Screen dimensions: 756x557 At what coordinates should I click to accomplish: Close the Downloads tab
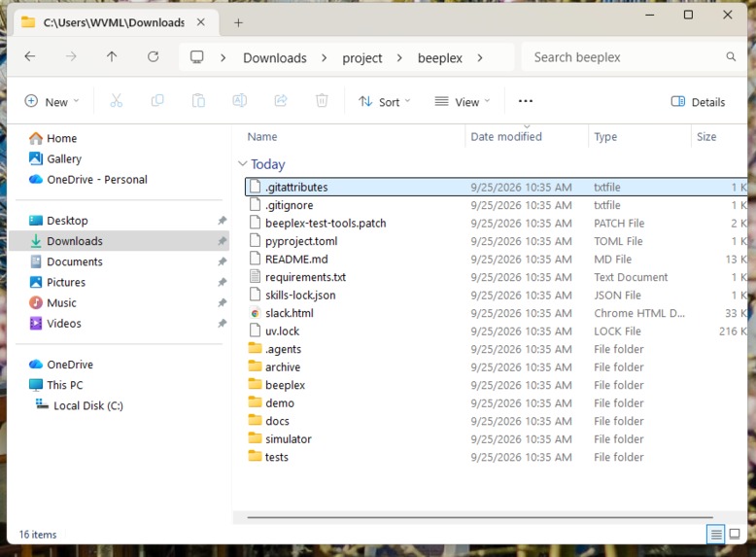(x=201, y=22)
